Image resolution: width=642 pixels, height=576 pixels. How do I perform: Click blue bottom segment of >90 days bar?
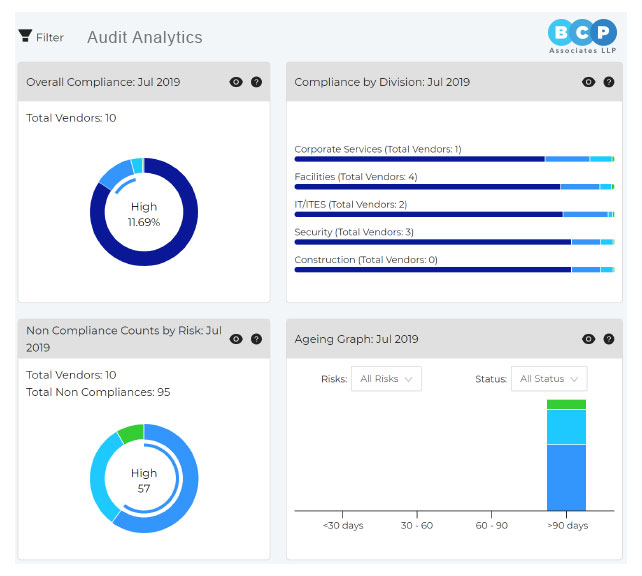pos(566,478)
